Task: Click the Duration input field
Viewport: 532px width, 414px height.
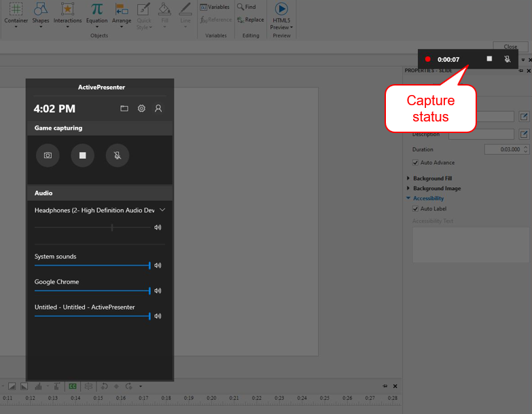Action: point(501,149)
